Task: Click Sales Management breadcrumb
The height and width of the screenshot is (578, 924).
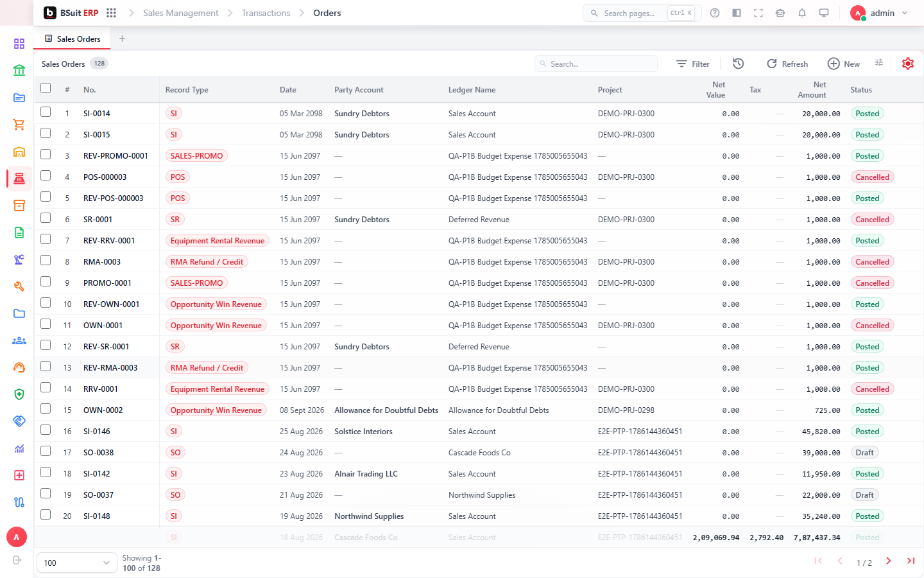Action: tap(180, 13)
